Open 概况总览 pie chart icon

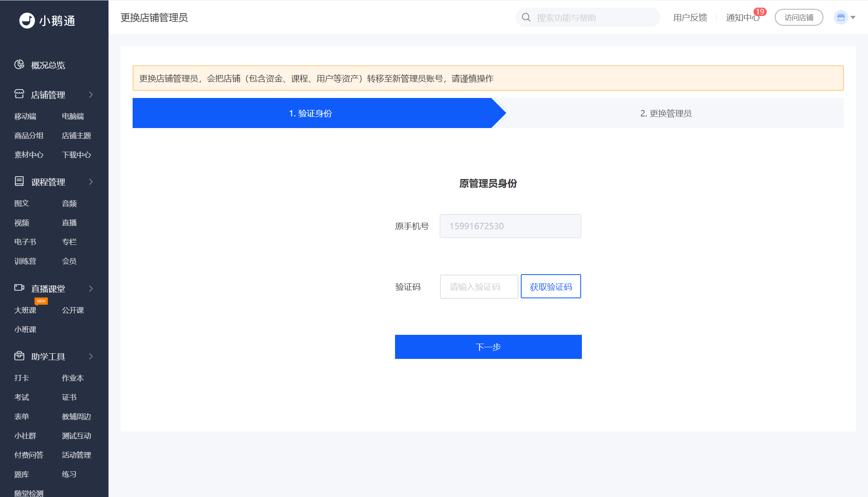[19, 65]
